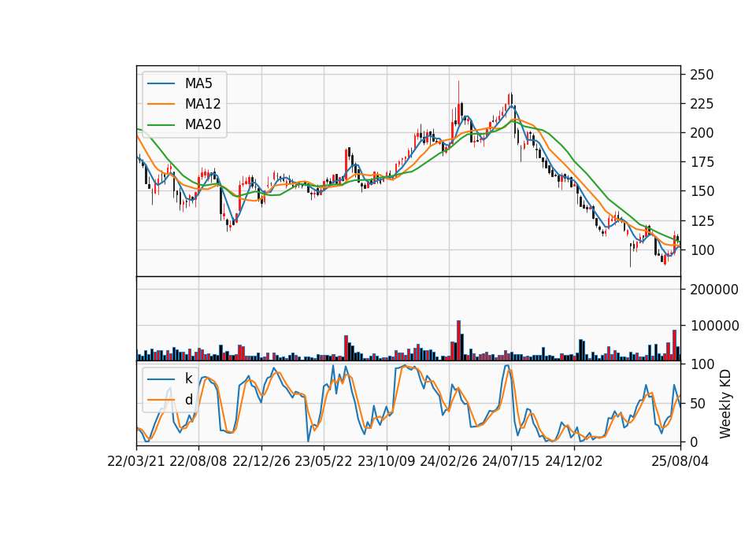Click the 100000 volume axis label
The width and height of the screenshot is (756, 543).
pyautogui.click(x=714, y=326)
